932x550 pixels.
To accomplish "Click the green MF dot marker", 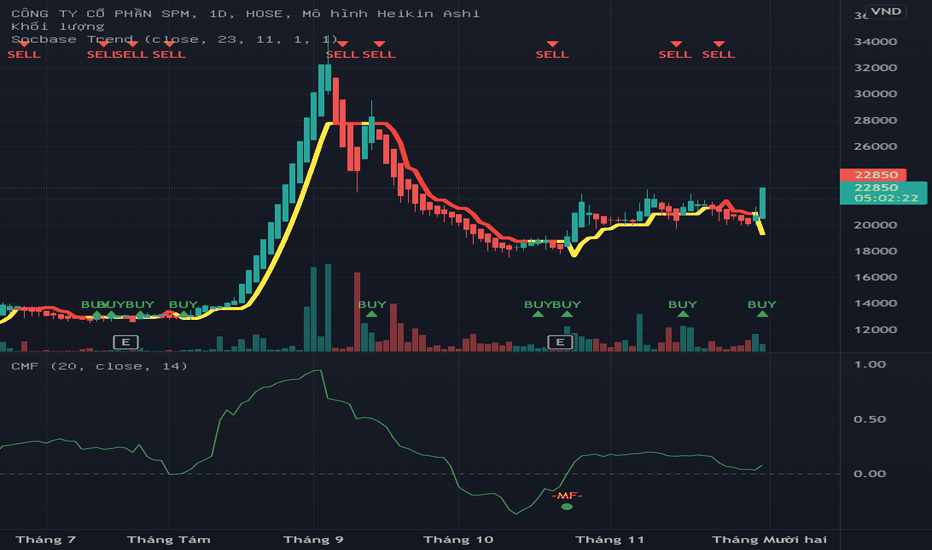I will pos(567,507).
